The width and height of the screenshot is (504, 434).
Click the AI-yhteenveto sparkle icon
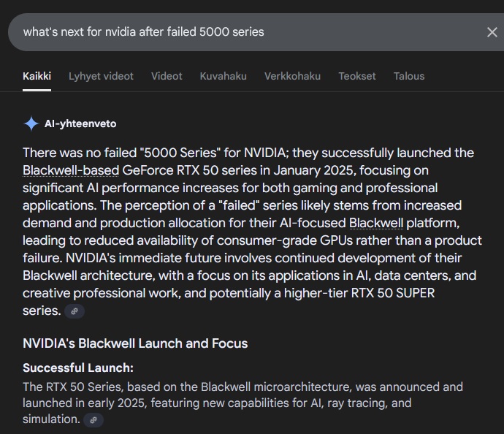[31, 123]
